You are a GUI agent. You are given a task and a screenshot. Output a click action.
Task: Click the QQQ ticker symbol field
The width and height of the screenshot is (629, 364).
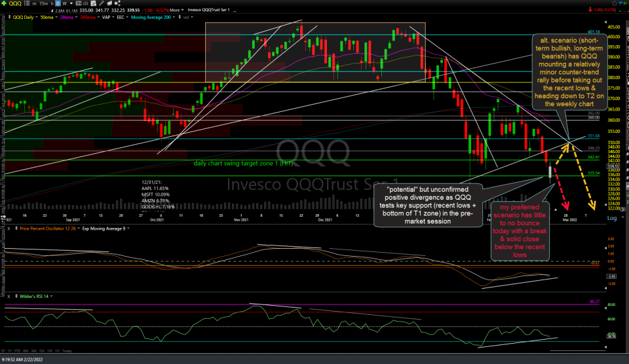pyautogui.click(x=15, y=3)
